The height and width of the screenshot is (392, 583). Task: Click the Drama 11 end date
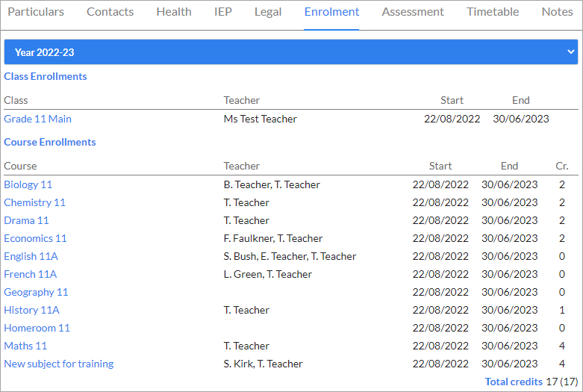pyautogui.click(x=509, y=220)
